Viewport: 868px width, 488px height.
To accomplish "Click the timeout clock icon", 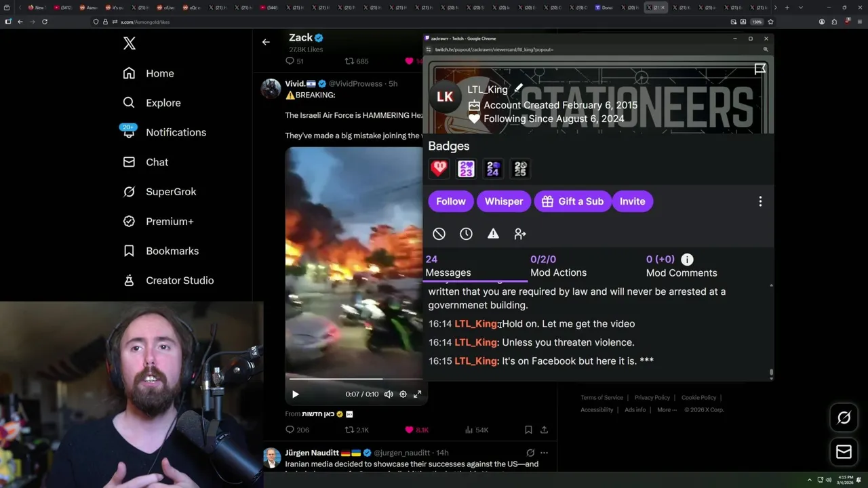I will [466, 234].
